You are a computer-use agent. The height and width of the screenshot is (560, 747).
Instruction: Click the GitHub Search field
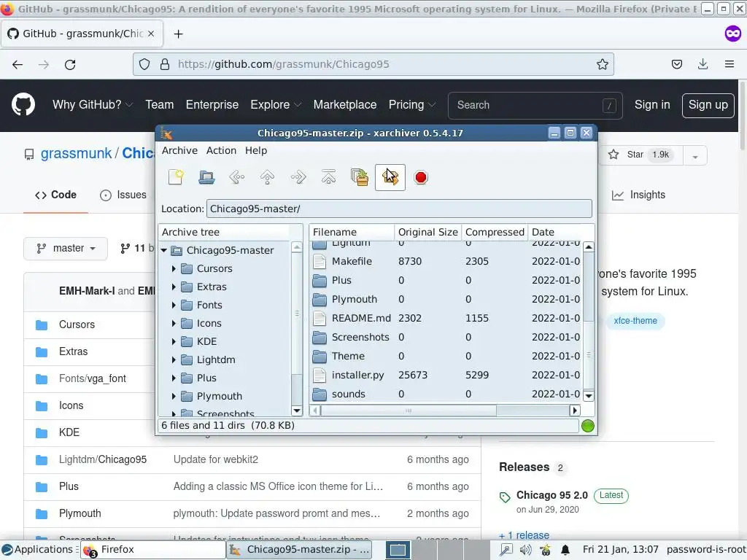(535, 105)
